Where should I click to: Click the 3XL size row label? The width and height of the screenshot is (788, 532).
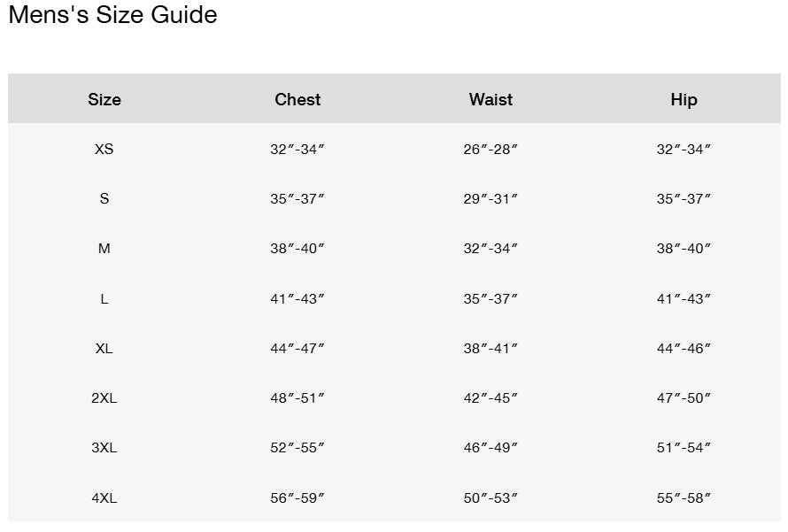point(104,448)
